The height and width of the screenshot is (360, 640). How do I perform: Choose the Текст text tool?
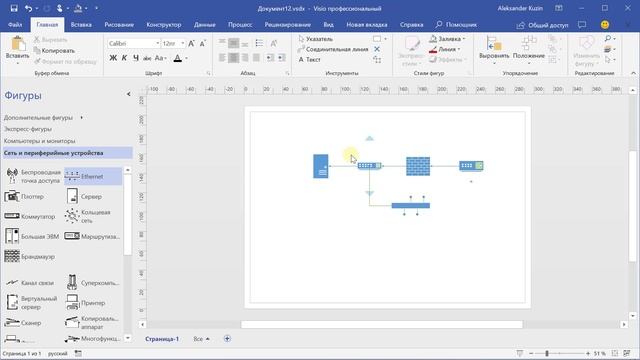(309, 60)
